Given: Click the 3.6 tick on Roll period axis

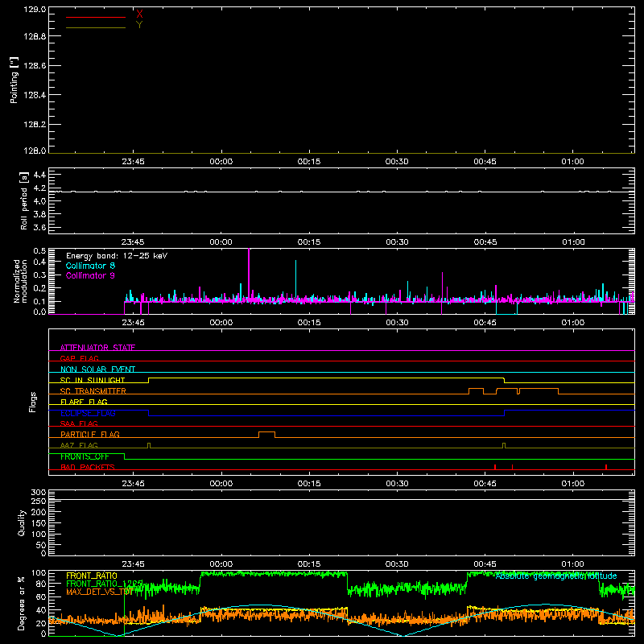Looking at the screenshot, I should coord(39,227).
